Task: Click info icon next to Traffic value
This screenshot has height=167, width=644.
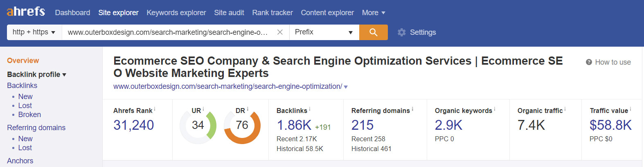Action: [630, 110]
